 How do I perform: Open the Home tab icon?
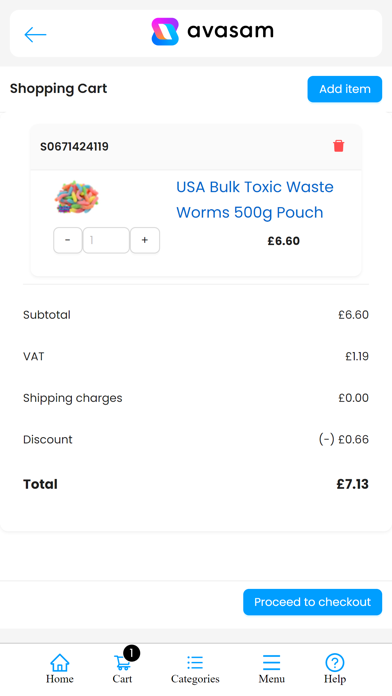tap(60, 663)
